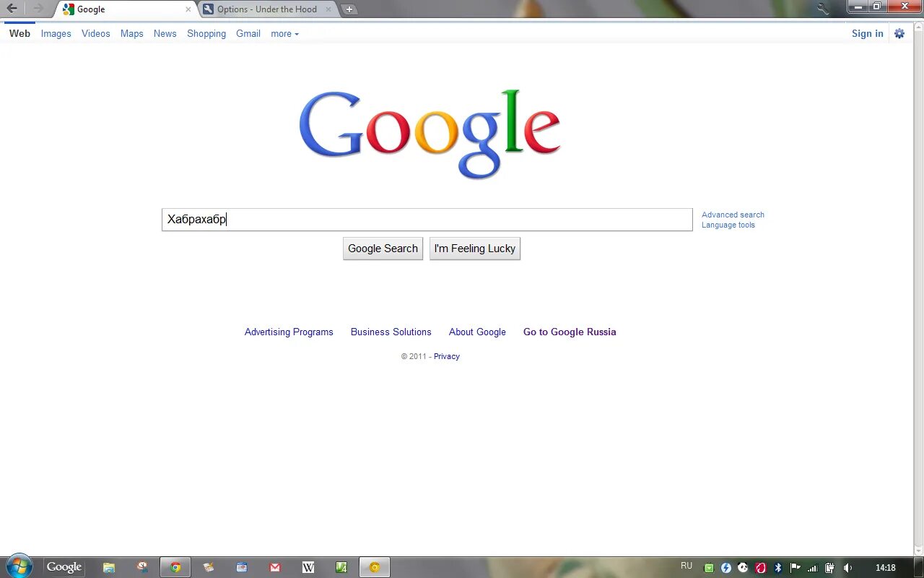Open Action Center flag tray icon
The height and width of the screenshot is (578, 924).
pyautogui.click(x=796, y=568)
